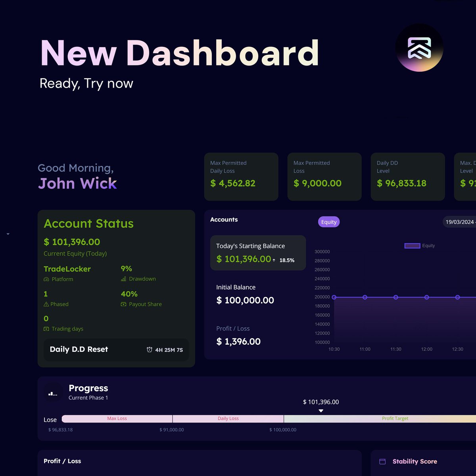476x476 pixels.
Task: Click the $ 91,000.00 progress label
Action: pyautogui.click(x=171, y=430)
